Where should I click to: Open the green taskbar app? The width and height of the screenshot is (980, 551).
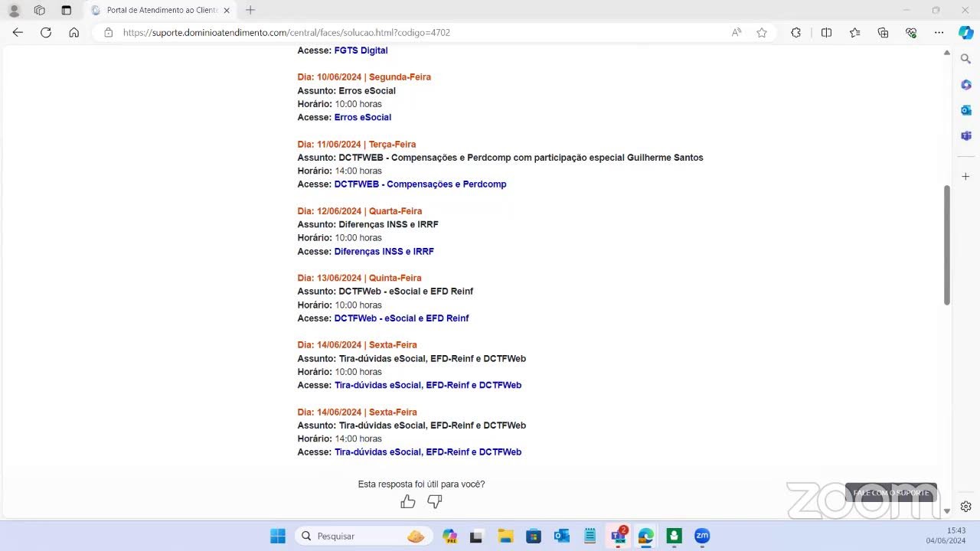674,536
